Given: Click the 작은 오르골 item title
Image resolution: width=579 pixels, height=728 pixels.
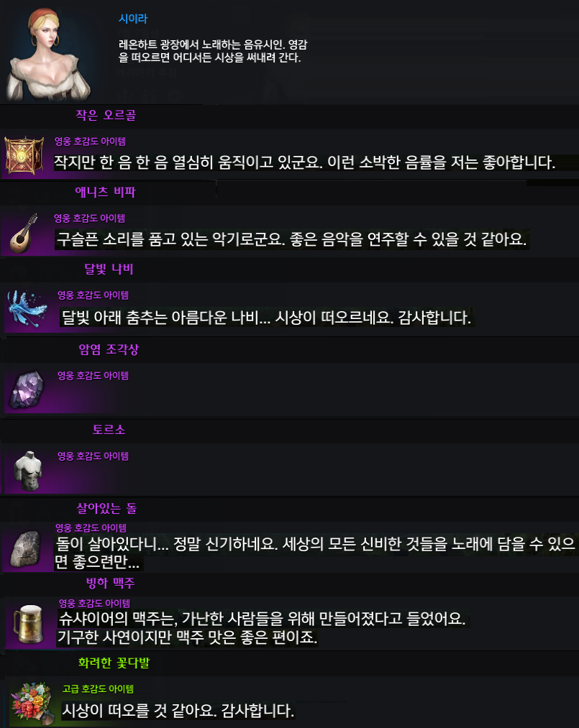Looking at the screenshot, I should click(x=106, y=115).
